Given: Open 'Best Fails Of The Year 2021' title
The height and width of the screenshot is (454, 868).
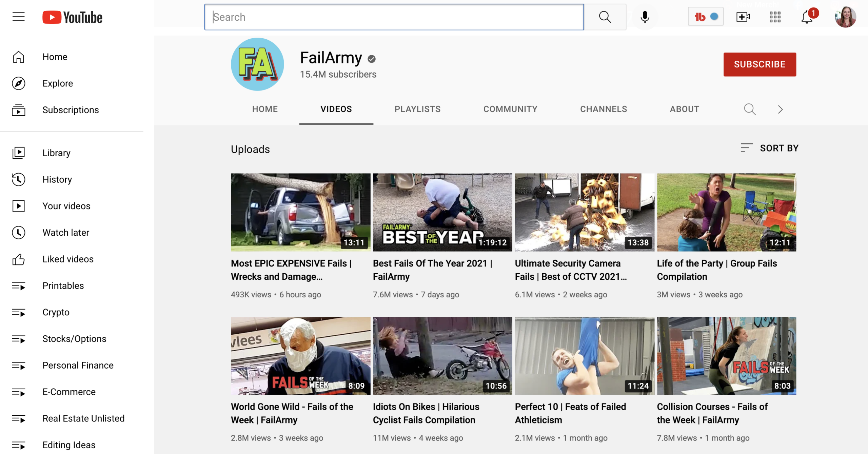Looking at the screenshot, I should click(x=433, y=270).
